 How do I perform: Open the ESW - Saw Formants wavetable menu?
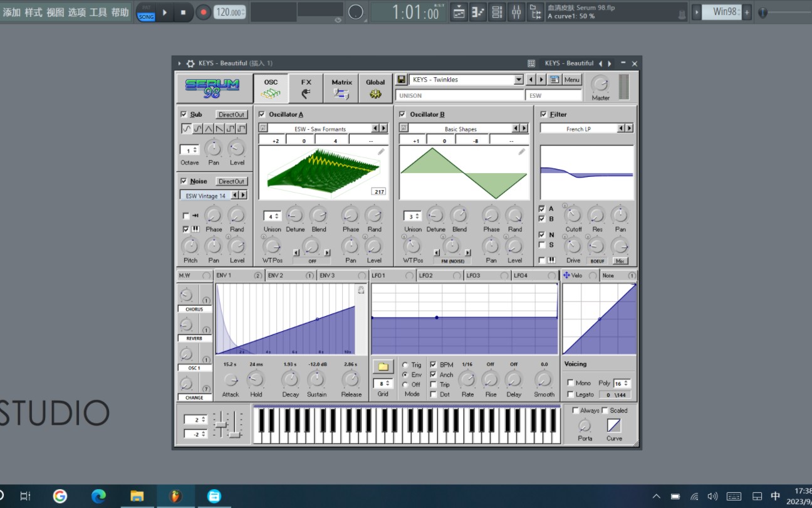320,129
